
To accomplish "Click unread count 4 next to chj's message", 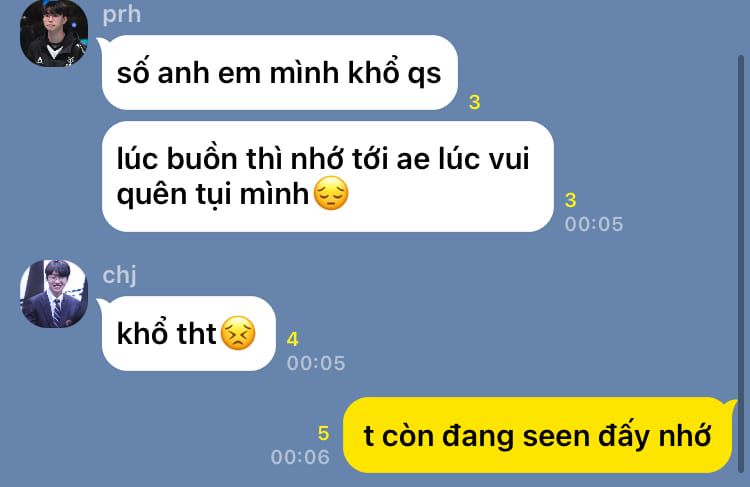I will 292,339.
